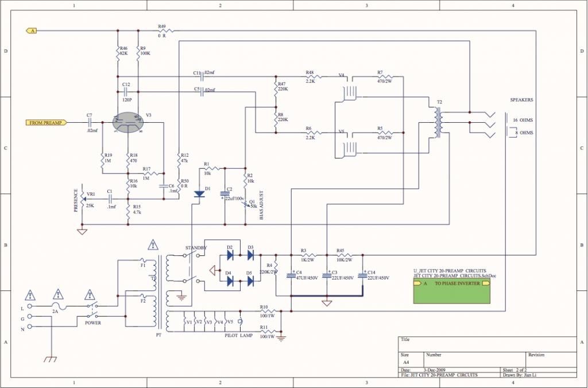This screenshot has height=388, width=588.
Task: Select the VR1 25K PRESENCE potentiometer
Action: (x=83, y=199)
